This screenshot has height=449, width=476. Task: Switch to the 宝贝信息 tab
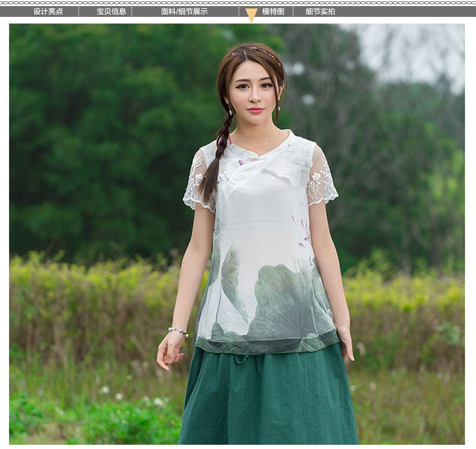click(x=111, y=11)
